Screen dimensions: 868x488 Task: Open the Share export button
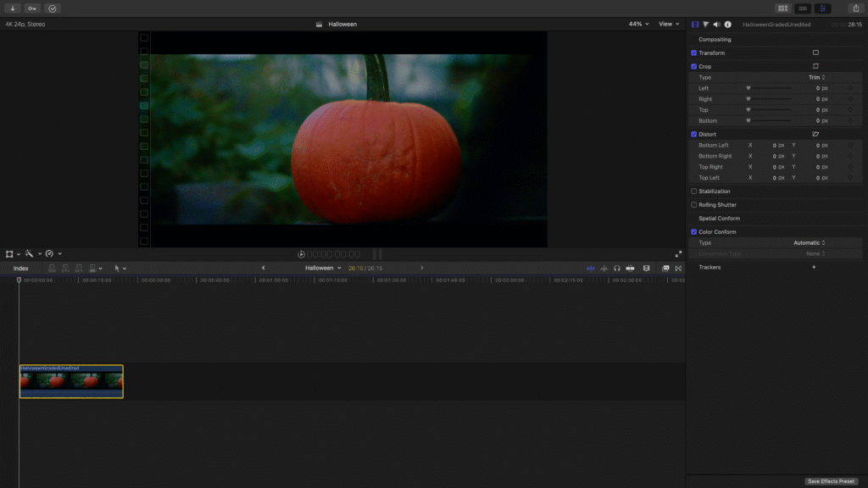click(x=855, y=8)
